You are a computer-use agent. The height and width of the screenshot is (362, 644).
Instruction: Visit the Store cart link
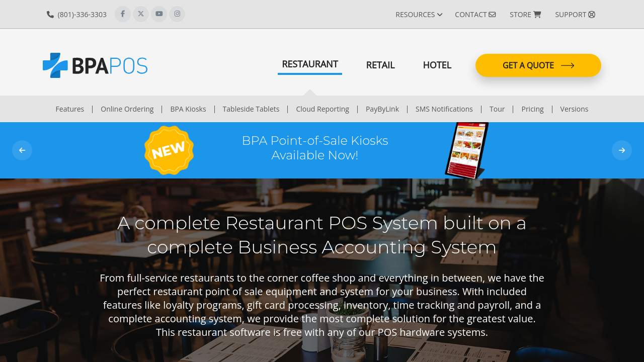pyautogui.click(x=525, y=15)
